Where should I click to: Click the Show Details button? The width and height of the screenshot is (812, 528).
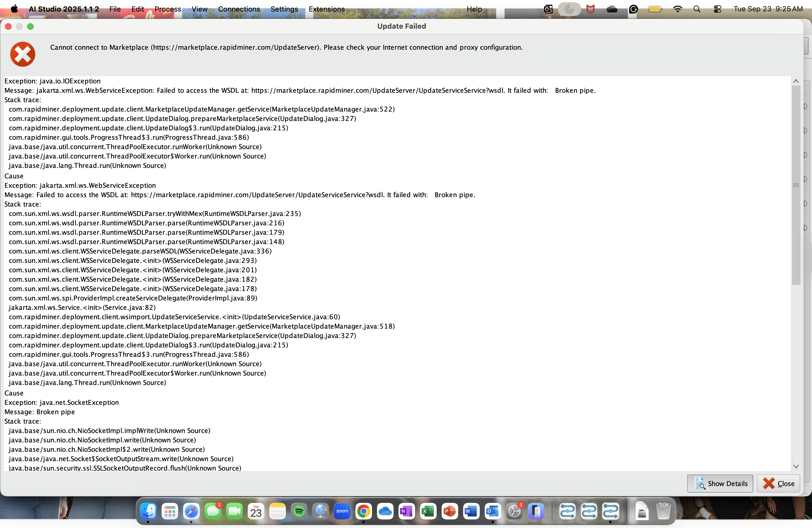pos(720,483)
